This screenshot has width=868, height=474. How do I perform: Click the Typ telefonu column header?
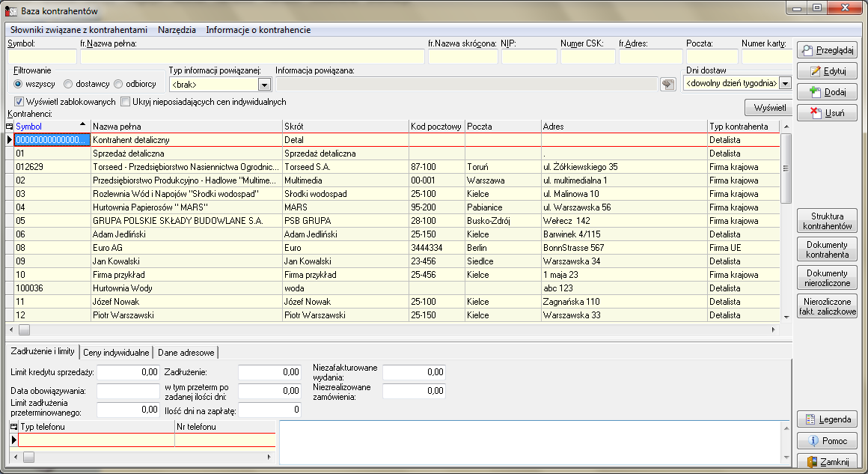pyautogui.click(x=97, y=426)
